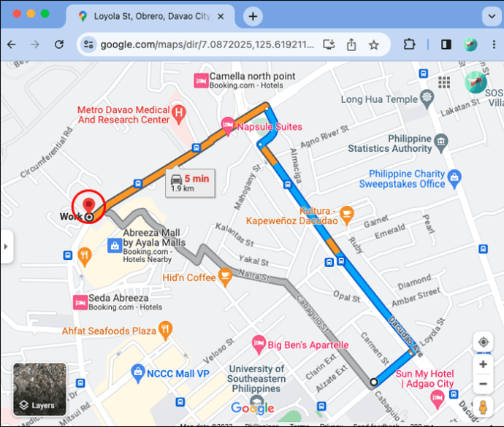The width and height of the screenshot is (504, 427).
Task: Zoom in on the map
Action: 483,364
